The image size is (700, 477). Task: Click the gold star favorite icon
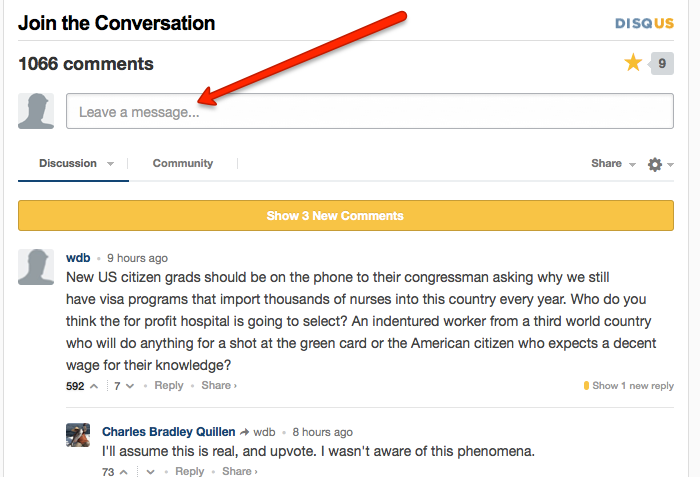633,64
